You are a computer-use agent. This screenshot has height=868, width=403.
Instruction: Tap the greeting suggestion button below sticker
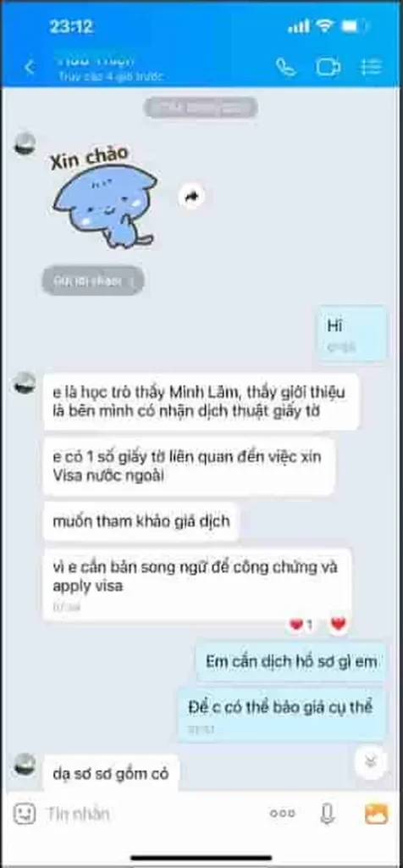coord(93,281)
